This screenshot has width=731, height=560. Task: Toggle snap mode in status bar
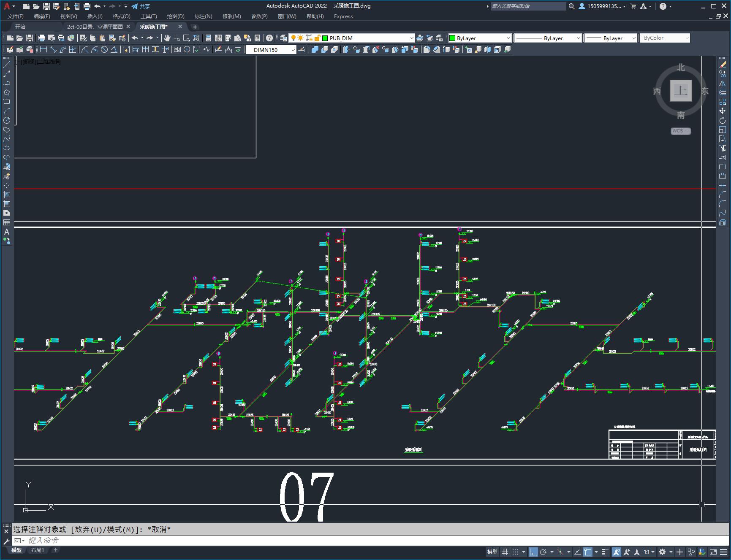click(x=515, y=552)
